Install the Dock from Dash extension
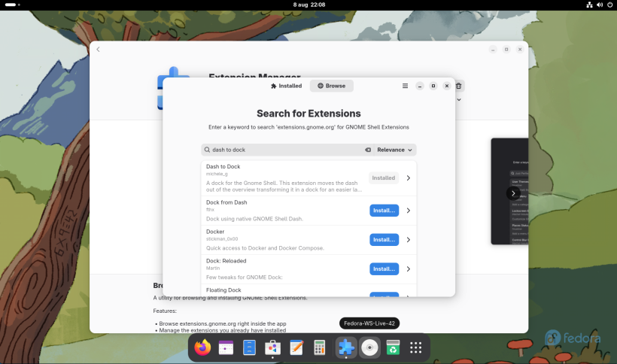Screen dimensions: 617x364 point(384,211)
